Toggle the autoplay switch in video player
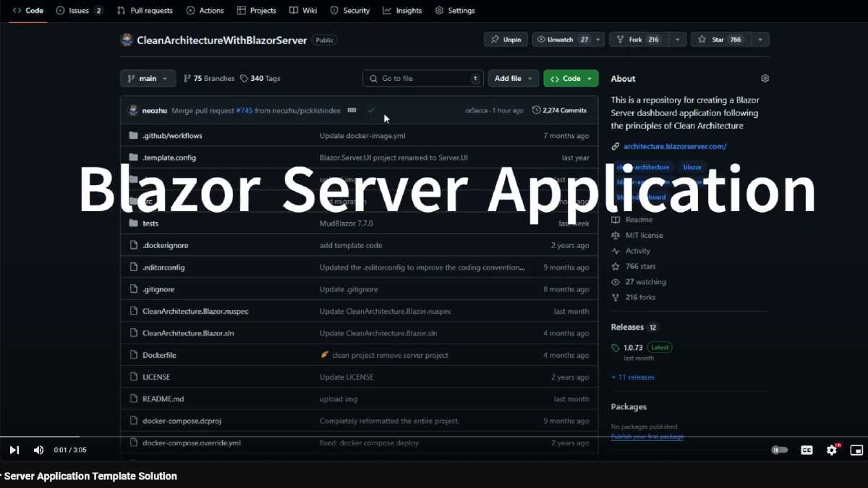This screenshot has height=488, width=868. (x=779, y=450)
